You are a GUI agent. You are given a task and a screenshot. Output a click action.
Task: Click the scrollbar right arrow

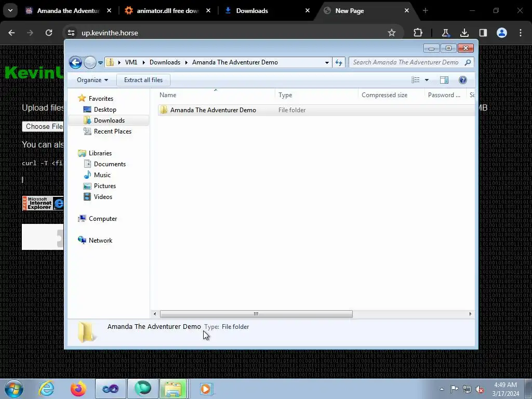click(x=470, y=314)
